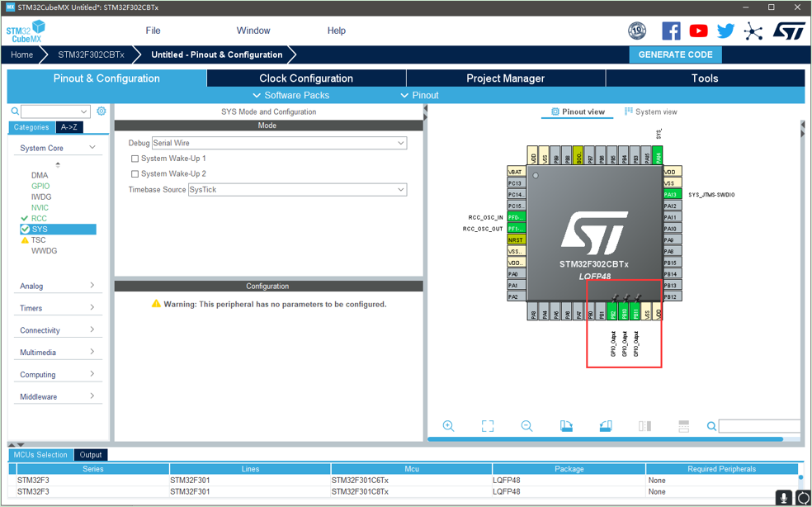The image size is (812, 507).
Task: Switch to the Tools tab
Action: (705, 78)
